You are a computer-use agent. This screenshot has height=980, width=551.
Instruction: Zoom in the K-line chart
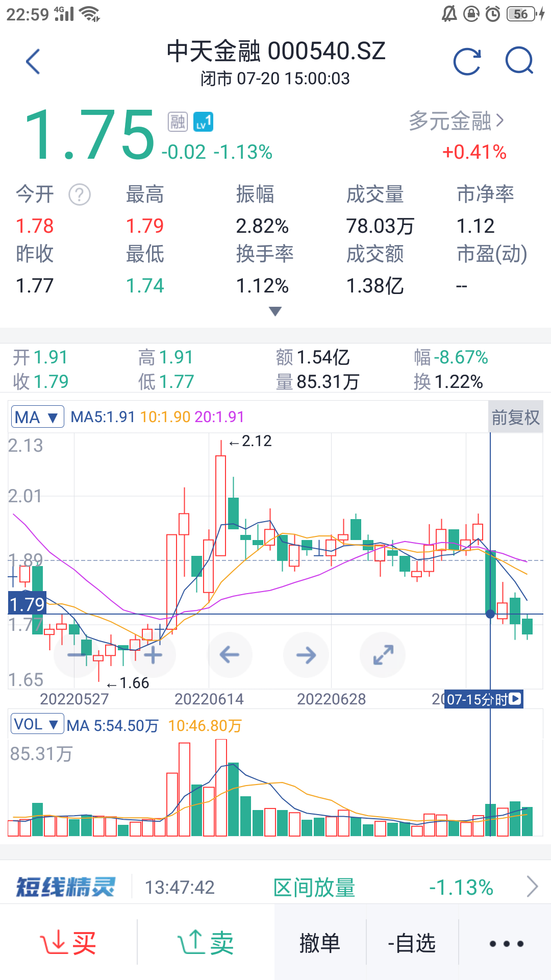pos(153,655)
